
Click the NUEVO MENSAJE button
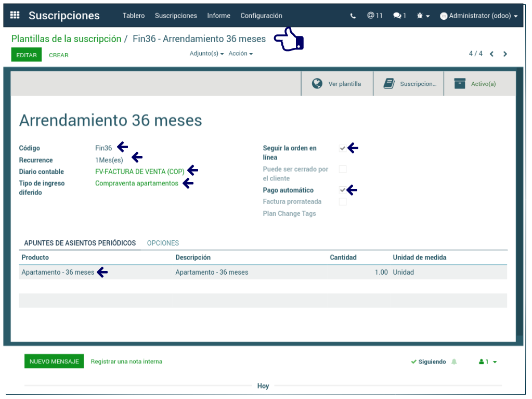54,362
